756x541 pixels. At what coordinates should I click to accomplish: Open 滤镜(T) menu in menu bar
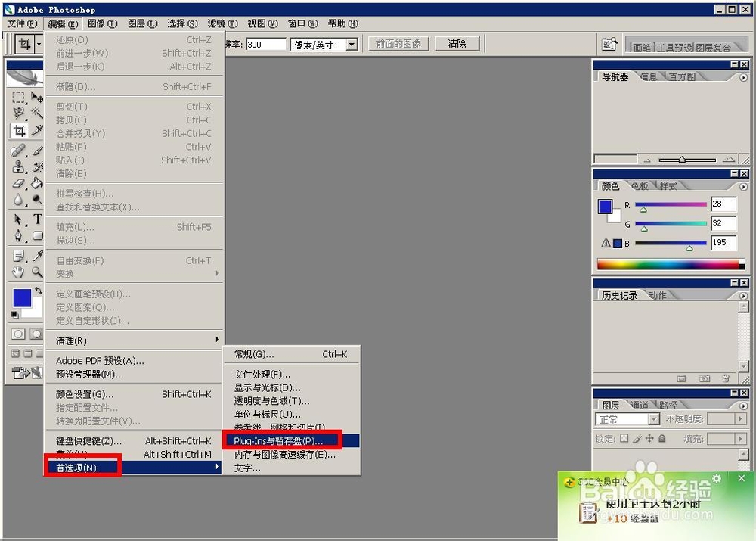point(222,23)
